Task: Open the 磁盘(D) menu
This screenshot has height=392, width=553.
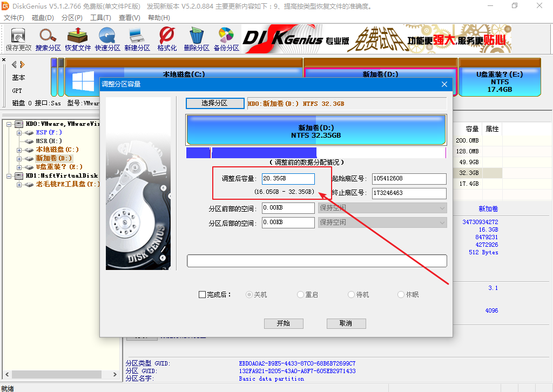Action: (43, 18)
